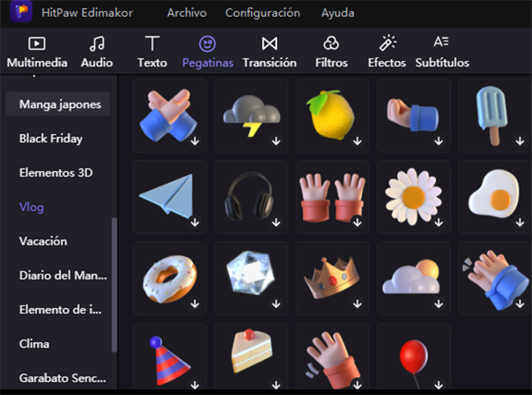
Task: Download the diamond sticker
Action: pyautogui.click(x=276, y=304)
